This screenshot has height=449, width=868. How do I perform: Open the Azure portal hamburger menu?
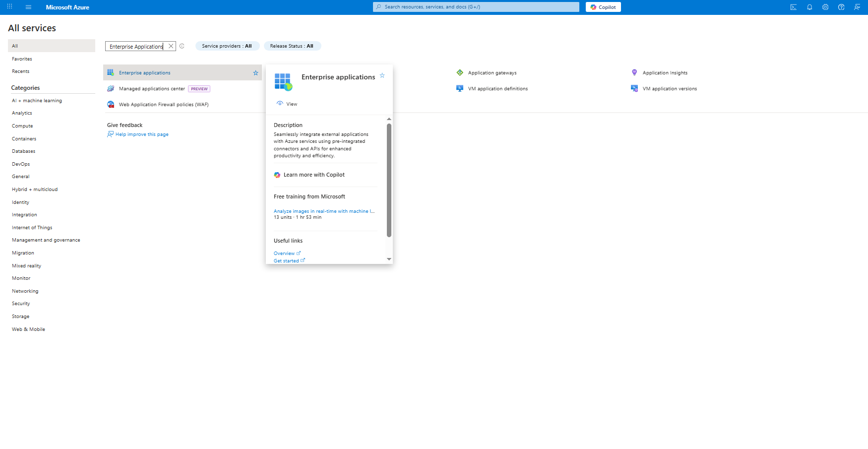[x=28, y=7]
